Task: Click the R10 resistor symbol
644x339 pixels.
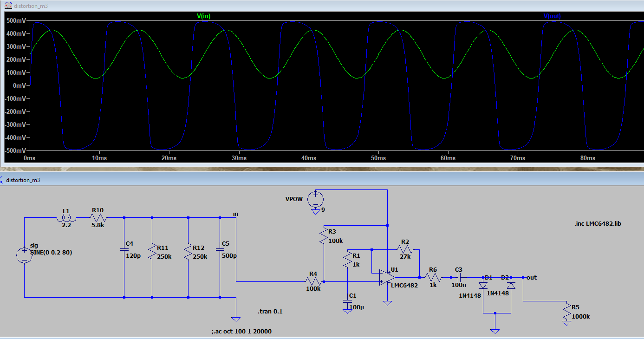Action: (98, 218)
